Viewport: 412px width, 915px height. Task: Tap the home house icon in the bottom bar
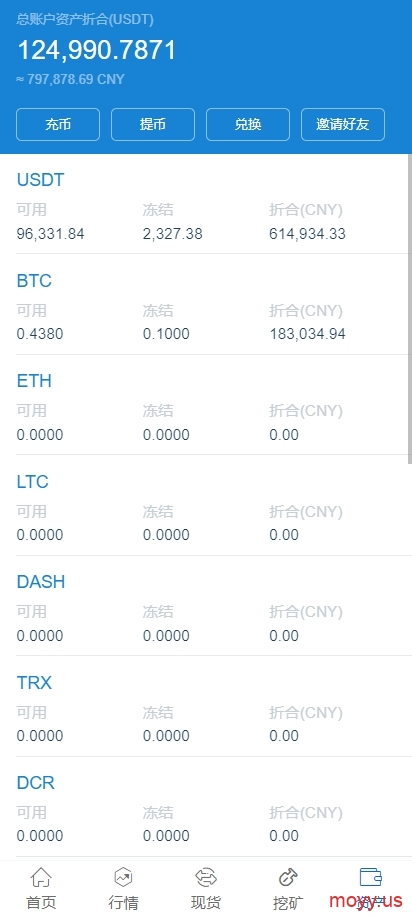(x=41, y=877)
